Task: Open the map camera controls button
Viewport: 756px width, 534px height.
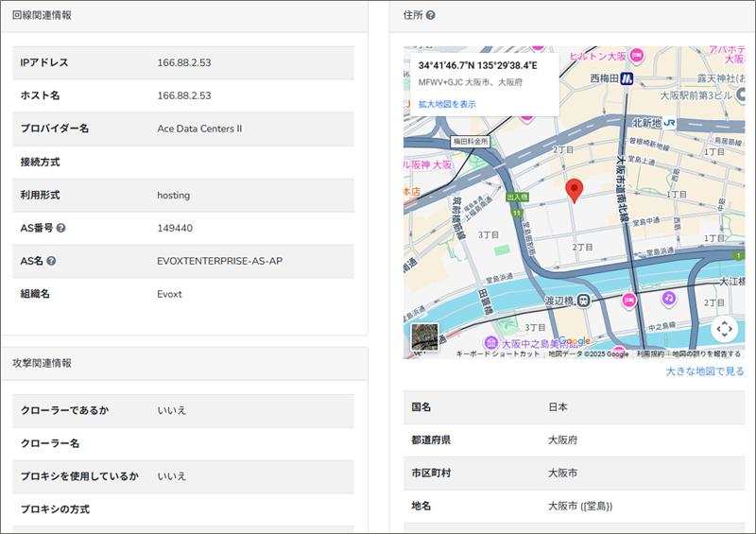Action: click(724, 329)
